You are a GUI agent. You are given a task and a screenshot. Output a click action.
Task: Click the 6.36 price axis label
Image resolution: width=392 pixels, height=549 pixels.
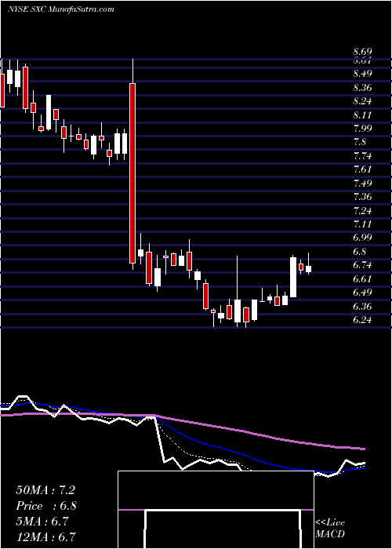tap(362, 306)
